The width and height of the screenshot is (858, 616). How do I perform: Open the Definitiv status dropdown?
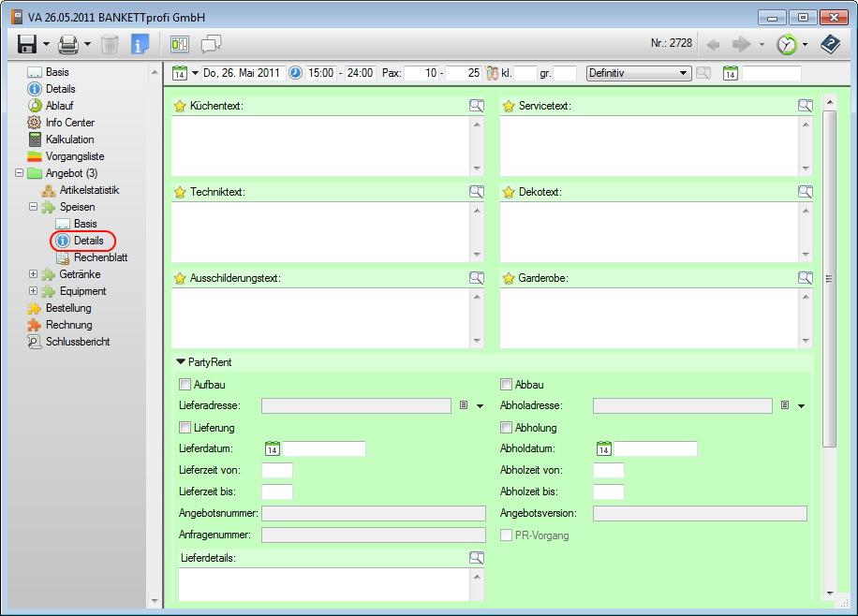pyautogui.click(x=683, y=73)
